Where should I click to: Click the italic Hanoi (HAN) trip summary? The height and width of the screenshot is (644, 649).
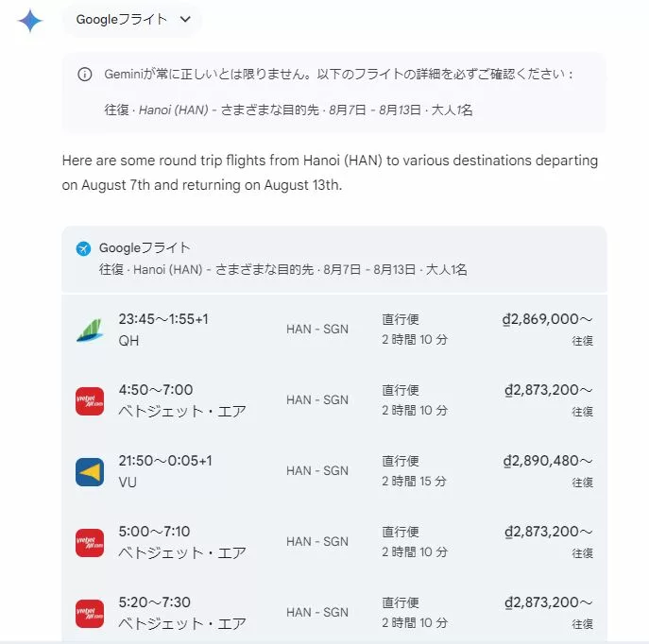pyautogui.click(x=174, y=110)
